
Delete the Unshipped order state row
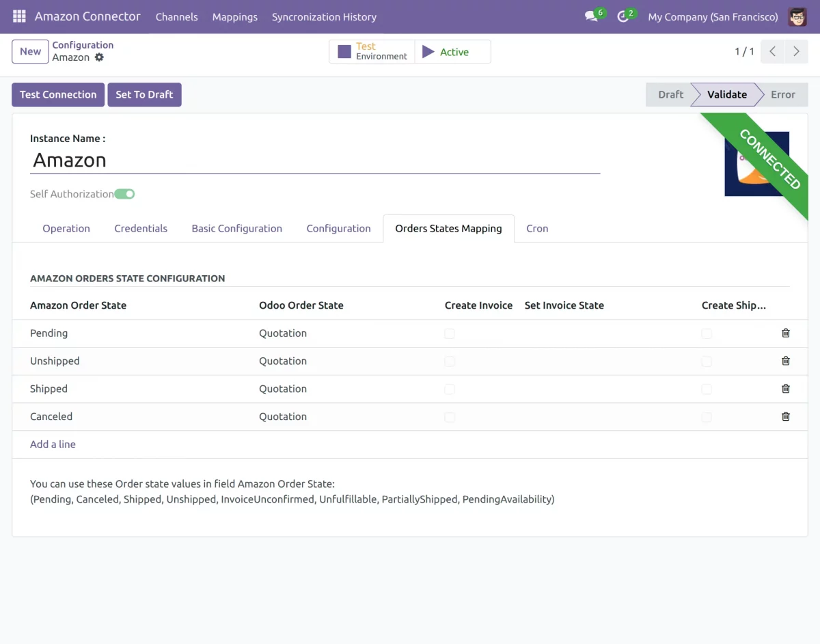786,361
